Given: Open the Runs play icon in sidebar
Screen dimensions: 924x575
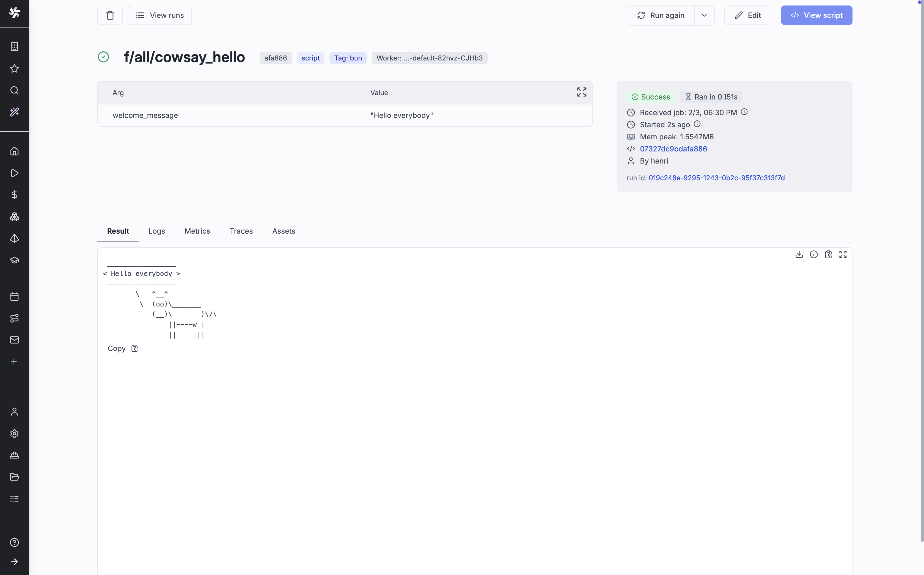Looking at the screenshot, I should (15, 173).
